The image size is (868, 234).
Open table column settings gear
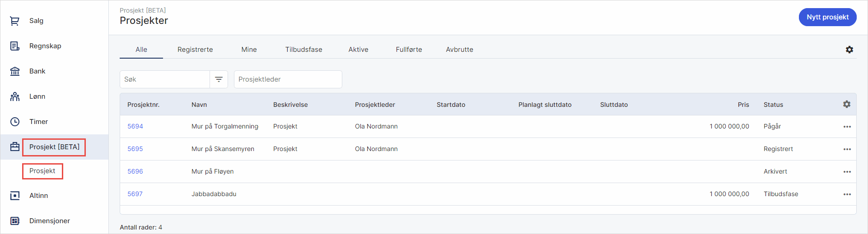point(847,104)
